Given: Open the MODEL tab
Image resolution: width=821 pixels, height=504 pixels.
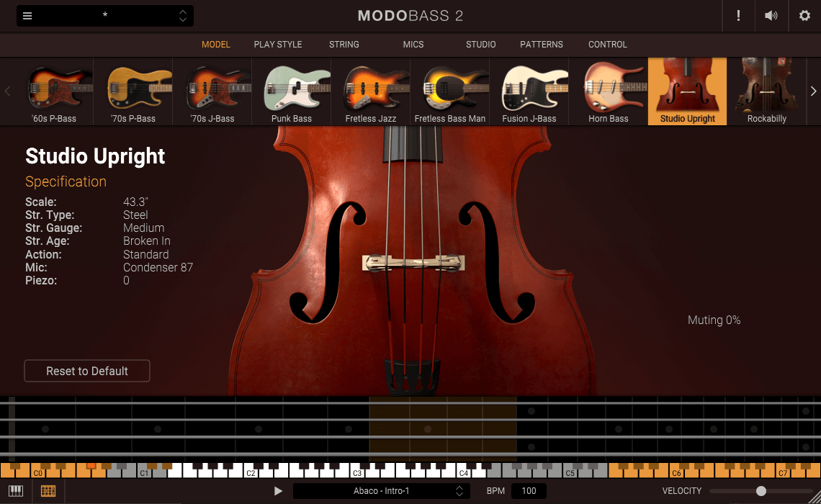Looking at the screenshot, I should pos(216,45).
